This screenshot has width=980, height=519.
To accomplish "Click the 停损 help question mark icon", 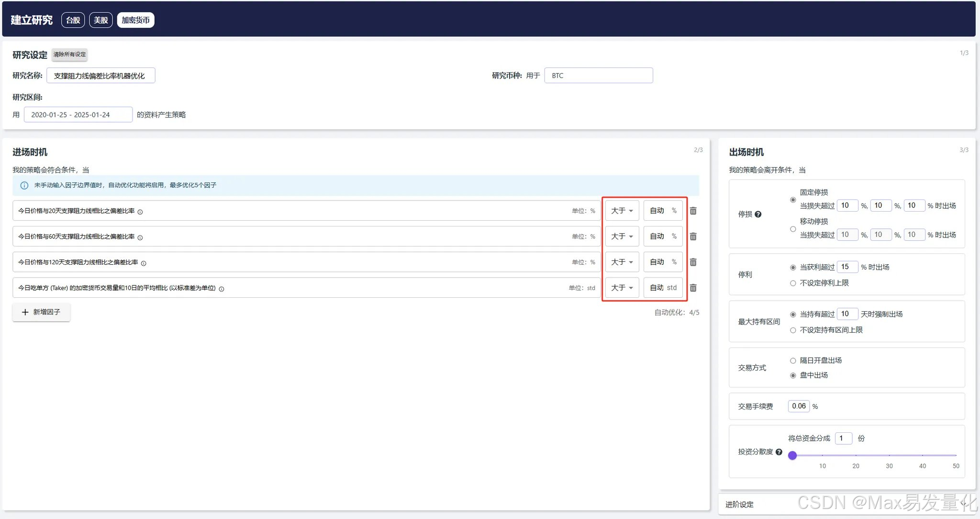I will [x=758, y=214].
